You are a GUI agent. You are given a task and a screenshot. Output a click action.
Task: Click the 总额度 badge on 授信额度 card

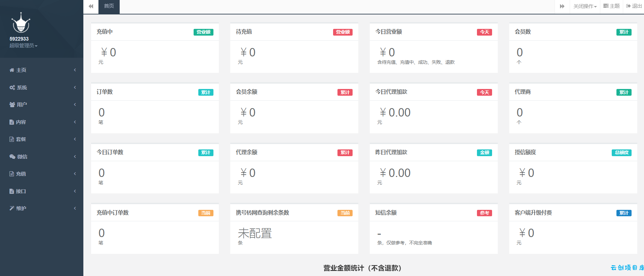click(621, 153)
